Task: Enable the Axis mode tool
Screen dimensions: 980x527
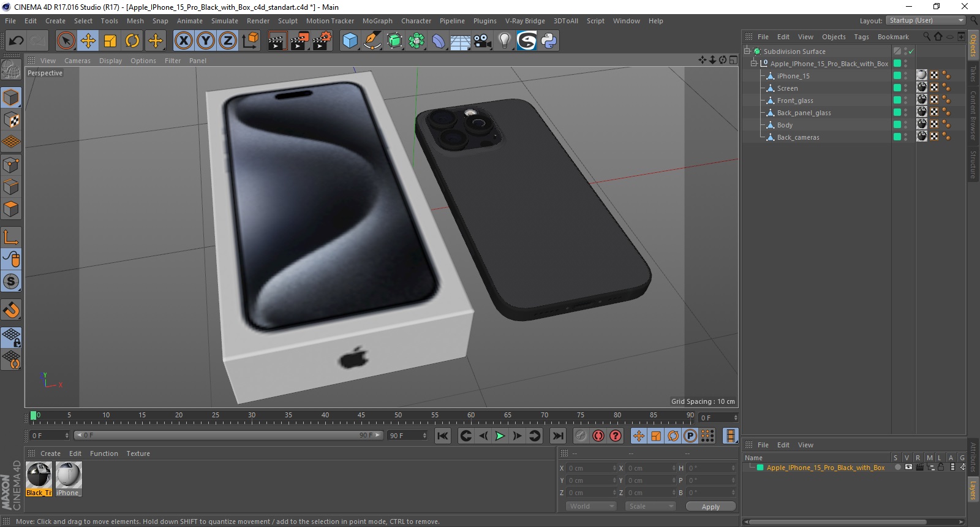Action: coord(11,237)
